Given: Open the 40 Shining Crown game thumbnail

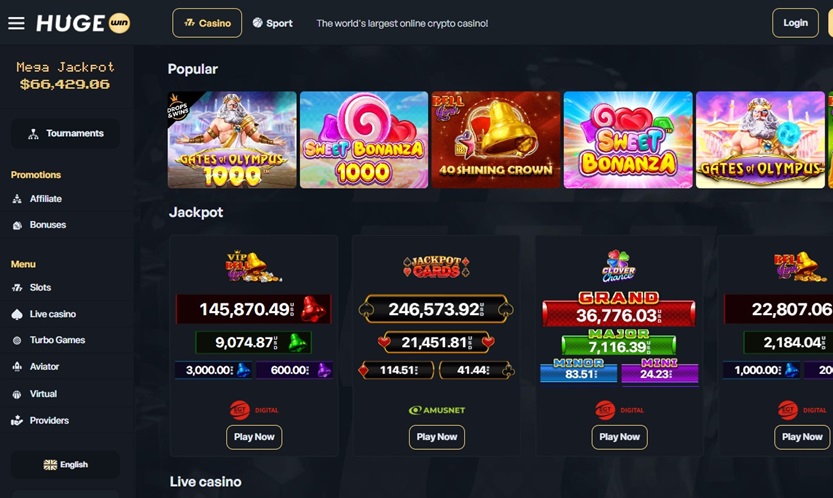Looking at the screenshot, I should 496,140.
